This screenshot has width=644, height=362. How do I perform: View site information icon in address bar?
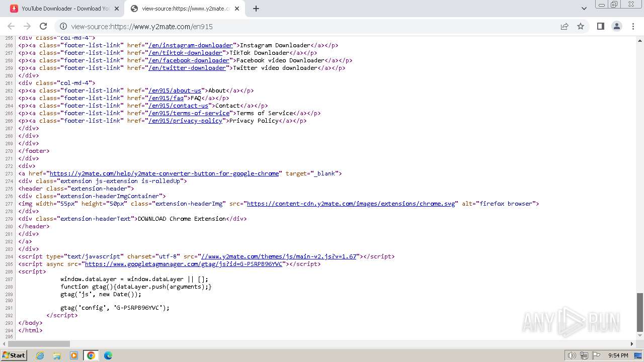(63, 26)
